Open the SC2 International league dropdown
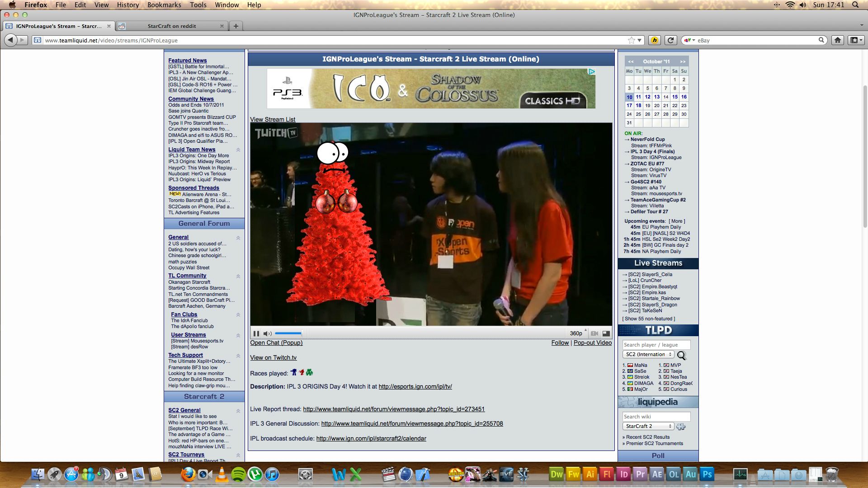Screen dimensions: 868x488 click(x=648, y=355)
